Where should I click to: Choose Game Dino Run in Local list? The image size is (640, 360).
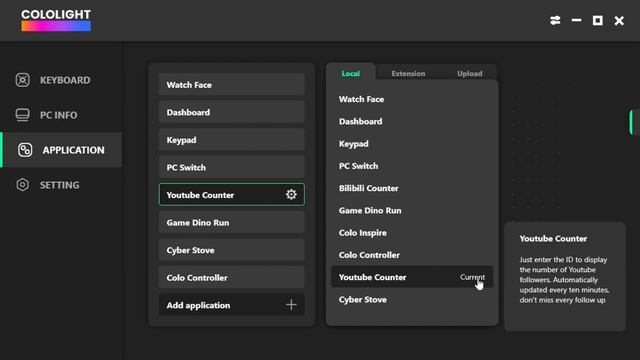tap(412, 210)
